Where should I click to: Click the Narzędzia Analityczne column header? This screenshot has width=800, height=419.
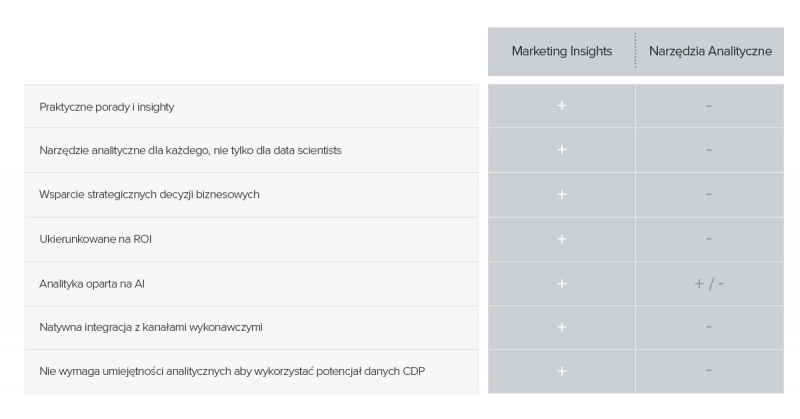point(710,51)
